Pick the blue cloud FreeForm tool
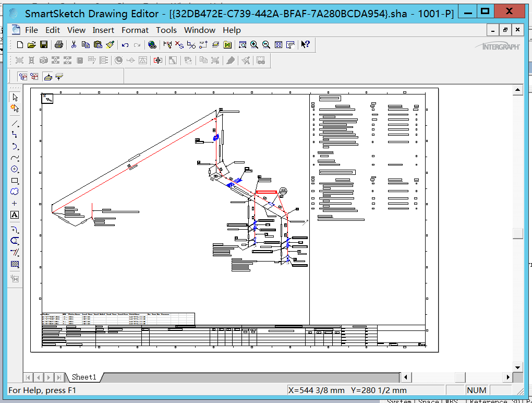This screenshot has height=403, width=532. [15, 192]
